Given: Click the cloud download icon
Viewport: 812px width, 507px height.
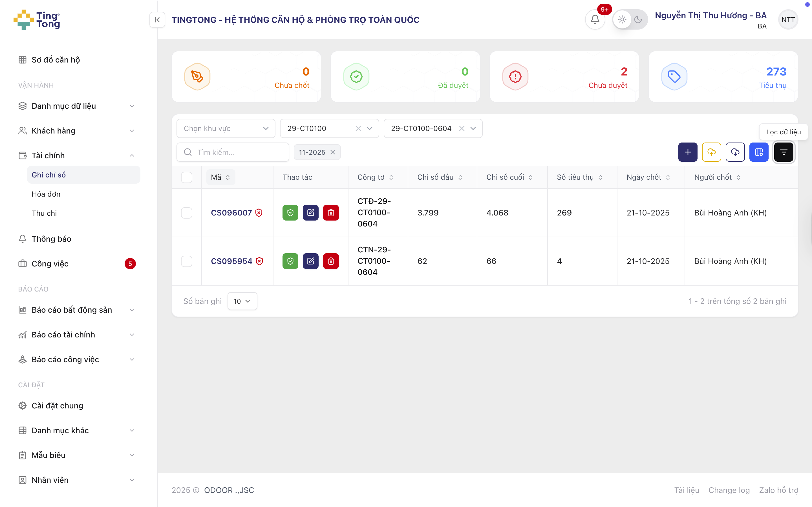Looking at the screenshot, I should (x=735, y=152).
